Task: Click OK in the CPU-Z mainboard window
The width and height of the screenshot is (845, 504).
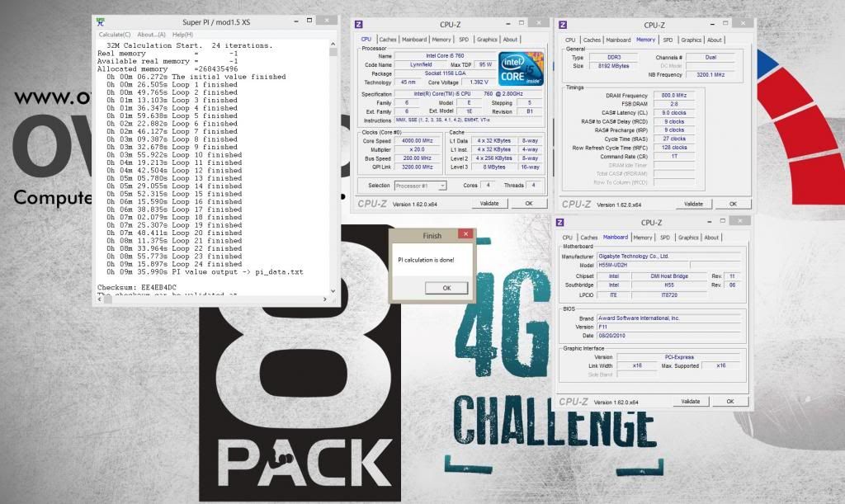Action: [x=730, y=402]
